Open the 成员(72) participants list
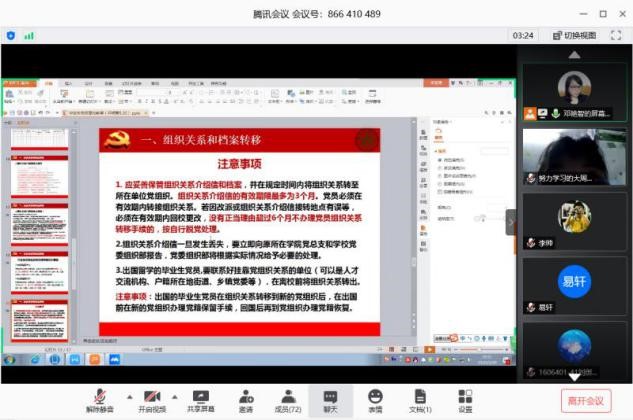 [x=288, y=396]
